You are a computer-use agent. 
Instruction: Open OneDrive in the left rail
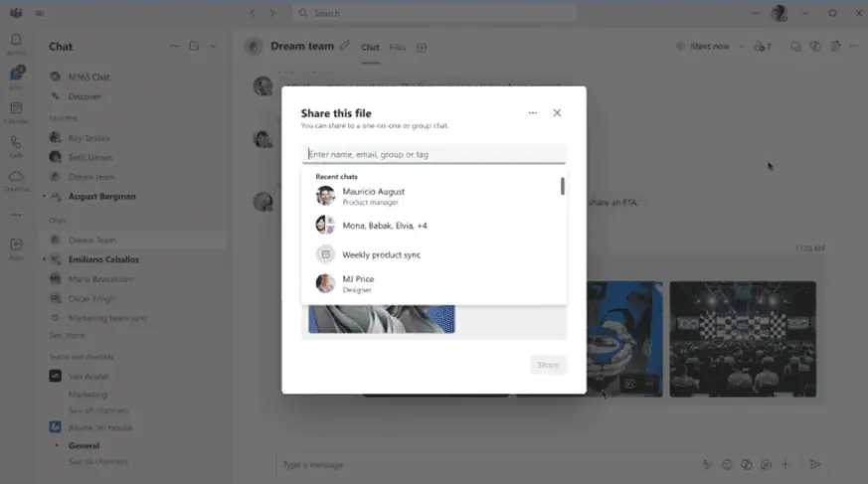16,180
